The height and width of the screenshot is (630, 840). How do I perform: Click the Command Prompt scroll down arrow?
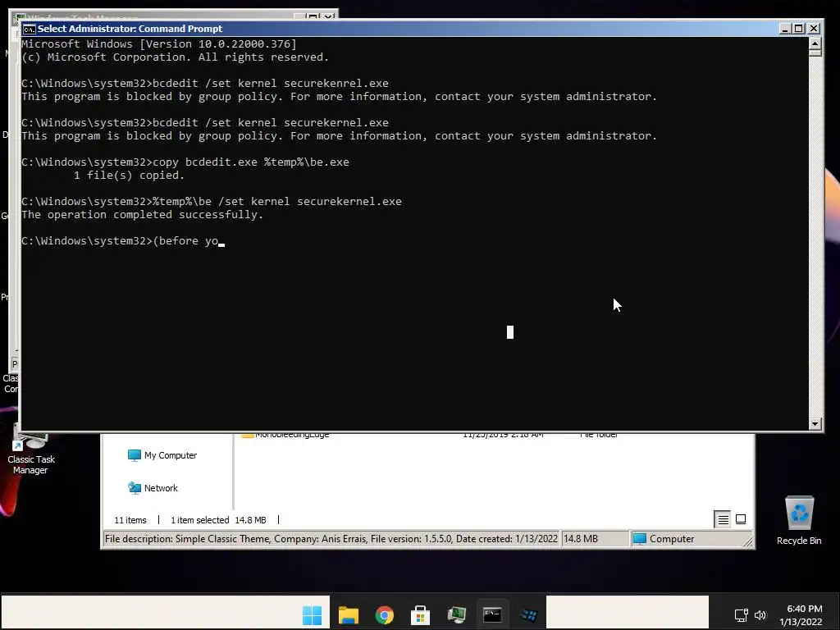point(815,424)
